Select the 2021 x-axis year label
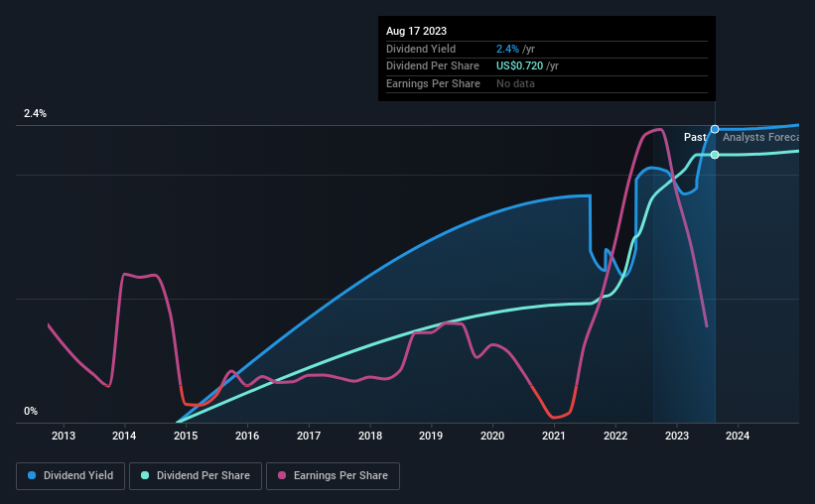815x504 pixels. point(554,436)
